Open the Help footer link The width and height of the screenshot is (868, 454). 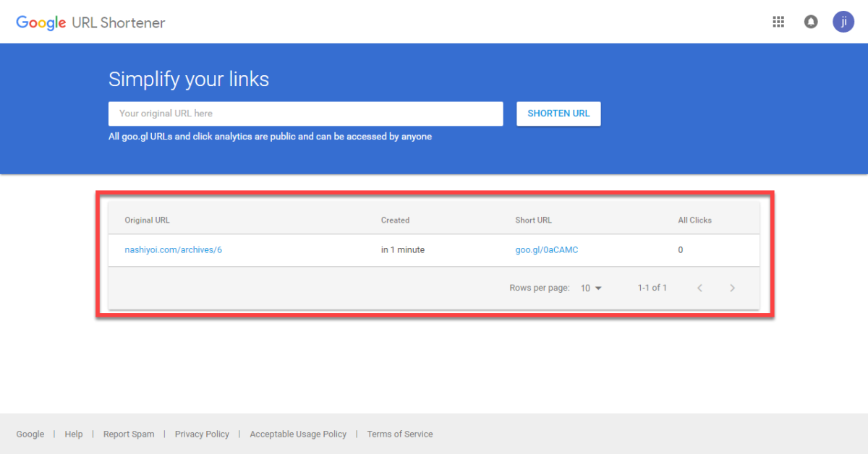pos(74,434)
